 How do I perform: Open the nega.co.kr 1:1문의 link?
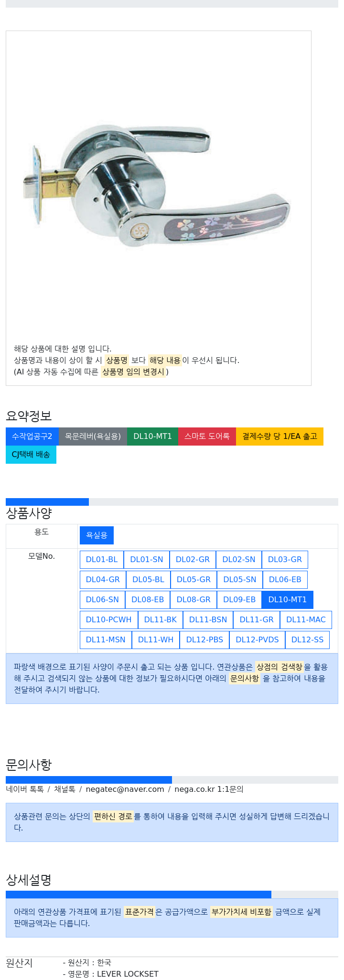(209, 789)
